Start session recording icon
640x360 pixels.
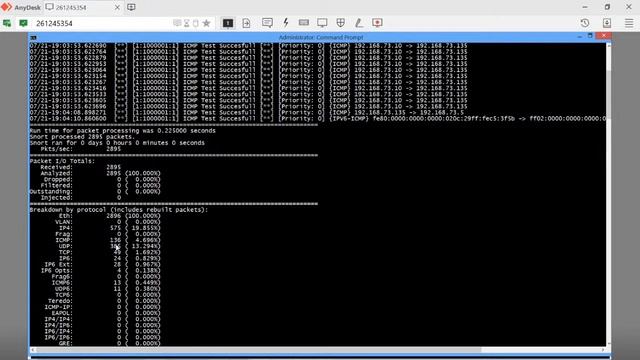coord(377,23)
